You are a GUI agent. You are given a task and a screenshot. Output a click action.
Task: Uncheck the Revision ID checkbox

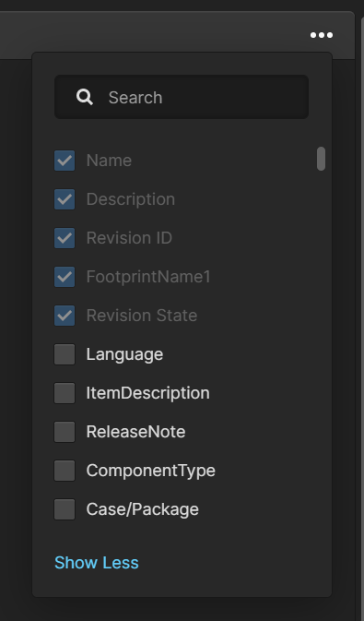click(65, 238)
